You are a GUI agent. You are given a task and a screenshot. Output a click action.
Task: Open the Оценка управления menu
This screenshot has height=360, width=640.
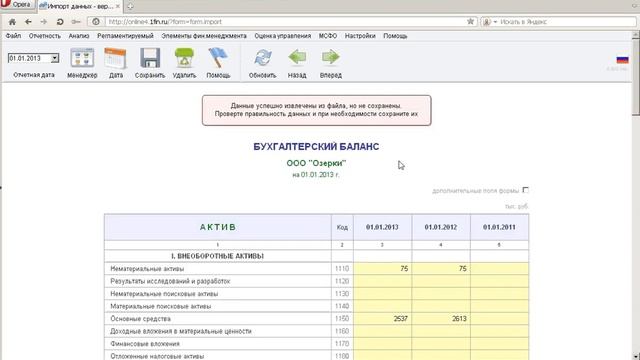tap(282, 36)
